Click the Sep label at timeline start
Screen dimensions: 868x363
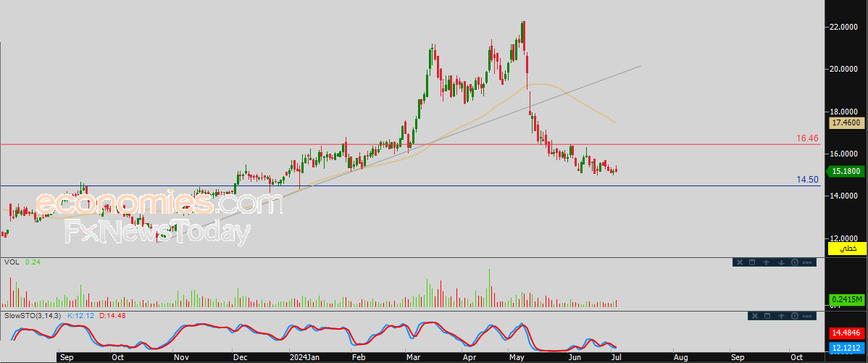click(67, 358)
